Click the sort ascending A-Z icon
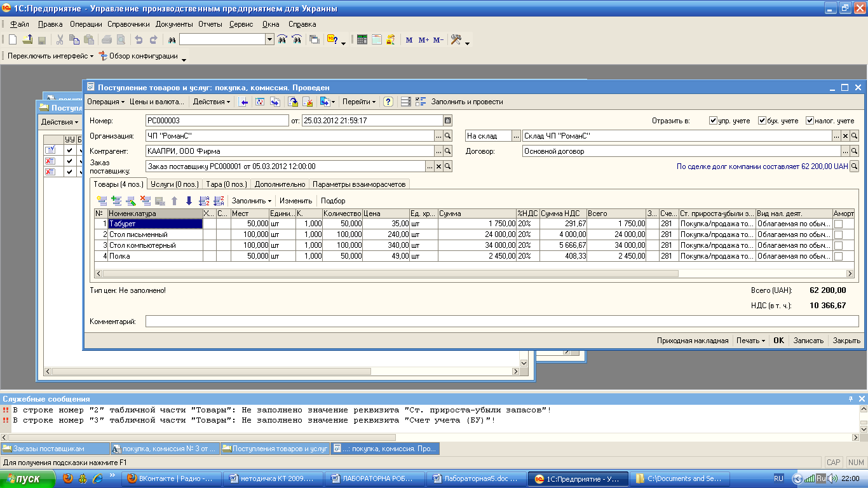The width and height of the screenshot is (868, 488). [204, 201]
